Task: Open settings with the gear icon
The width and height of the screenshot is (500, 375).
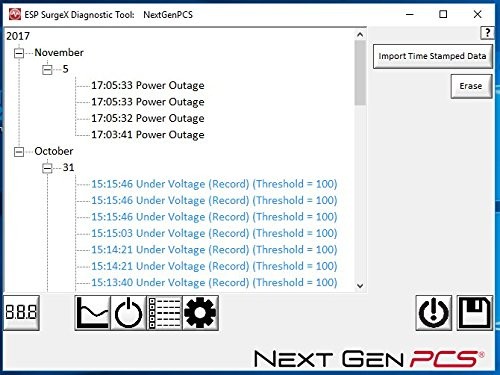Action: point(201,313)
